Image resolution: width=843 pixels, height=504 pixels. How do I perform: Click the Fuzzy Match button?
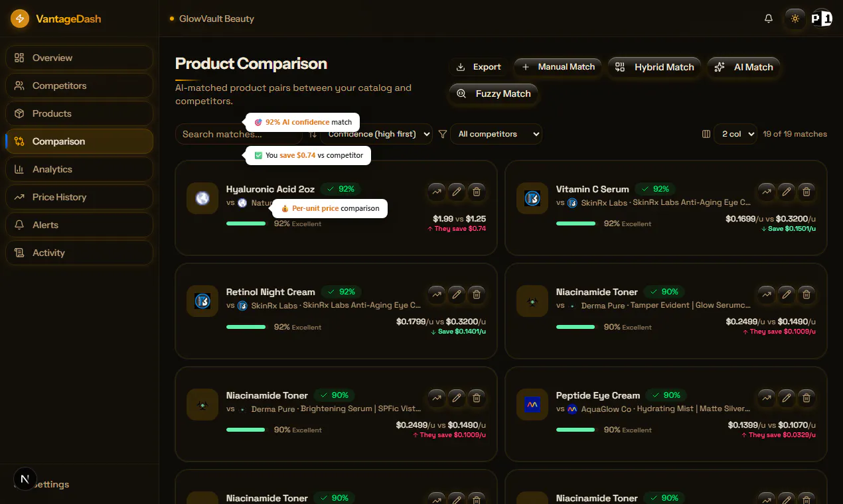[494, 94]
